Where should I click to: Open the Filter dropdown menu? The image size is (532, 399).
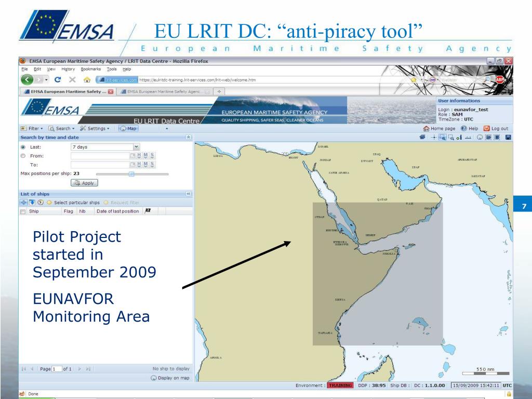[x=32, y=128]
